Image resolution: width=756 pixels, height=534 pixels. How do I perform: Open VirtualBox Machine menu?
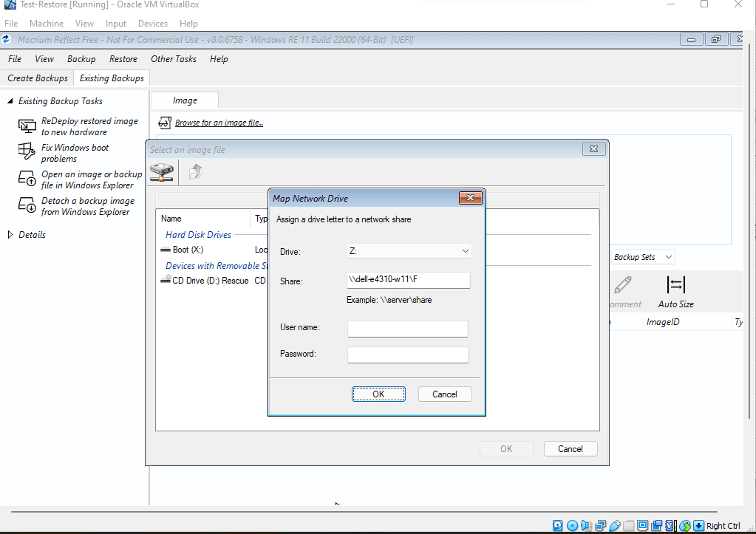point(47,24)
